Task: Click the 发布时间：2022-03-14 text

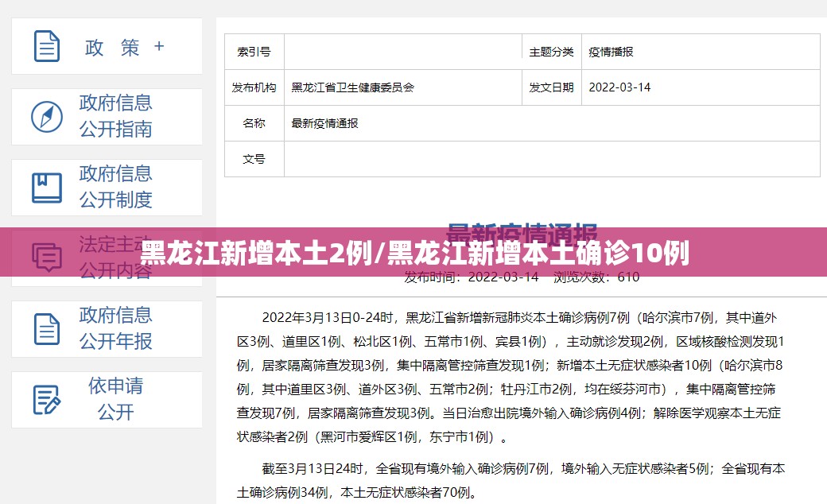Action: coord(472,277)
